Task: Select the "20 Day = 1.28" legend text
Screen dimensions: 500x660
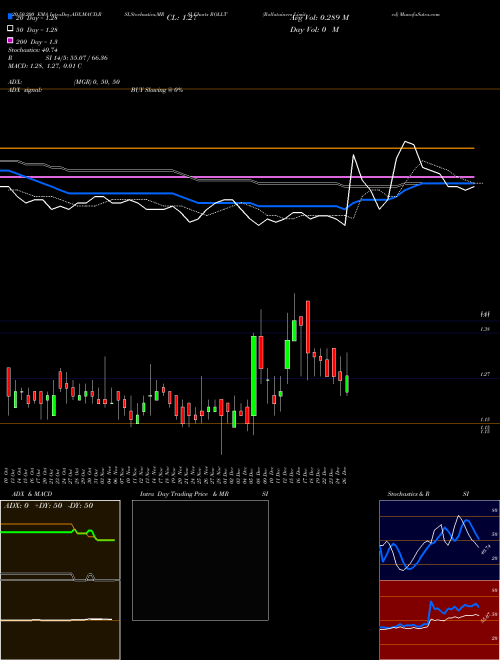Action: pos(37,18)
